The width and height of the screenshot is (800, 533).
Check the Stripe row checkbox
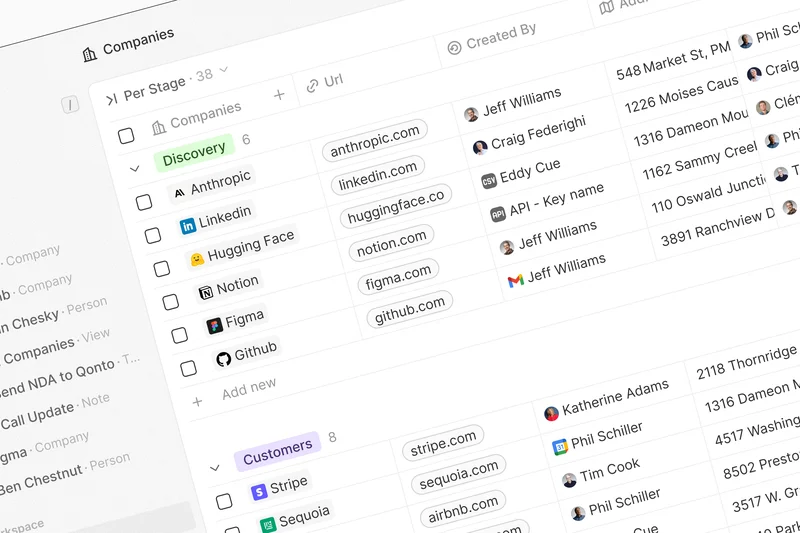tap(224, 501)
